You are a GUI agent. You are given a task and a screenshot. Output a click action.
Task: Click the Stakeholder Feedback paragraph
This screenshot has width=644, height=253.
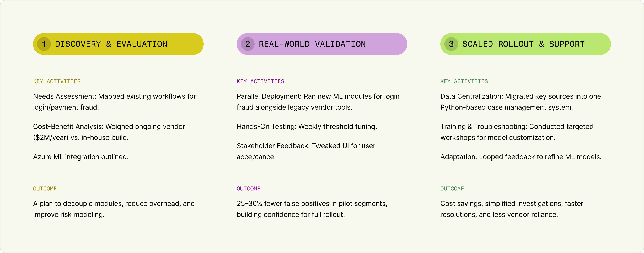pyautogui.click(x=306, y=151)
